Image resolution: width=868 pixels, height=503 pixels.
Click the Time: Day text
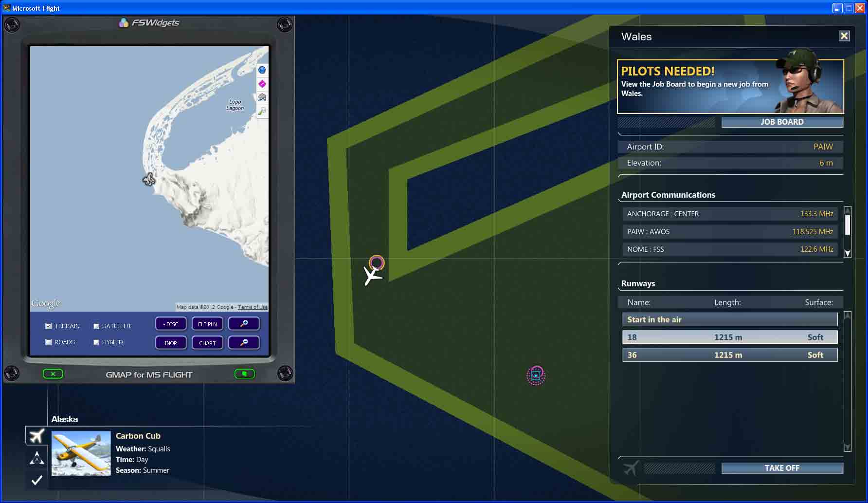132,460
